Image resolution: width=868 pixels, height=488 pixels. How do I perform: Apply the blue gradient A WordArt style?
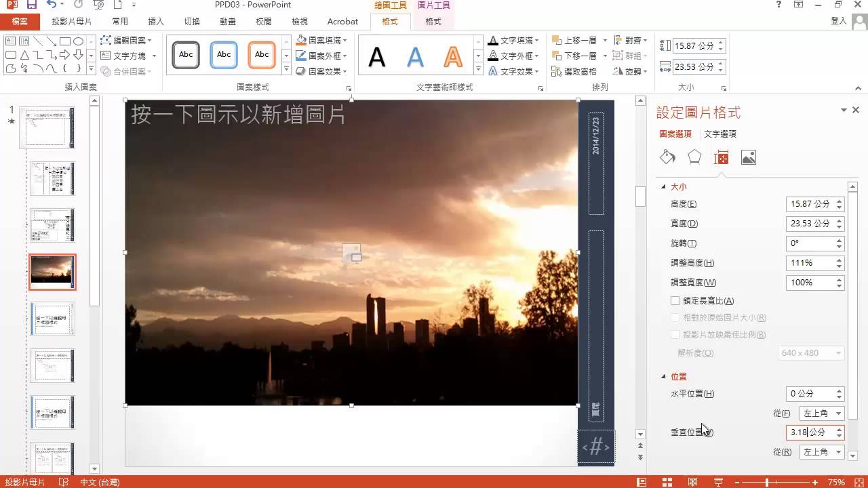tap(415, 57)
